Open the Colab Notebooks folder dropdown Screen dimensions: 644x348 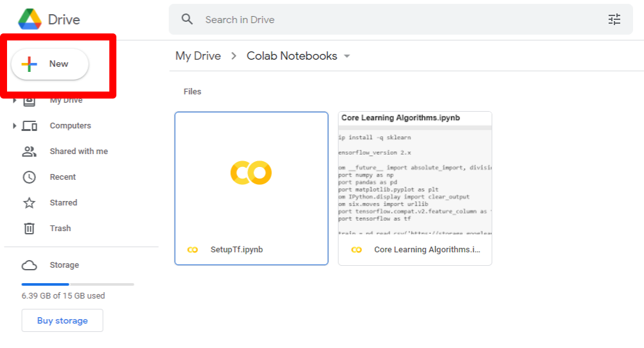click(x=347, y=57)
